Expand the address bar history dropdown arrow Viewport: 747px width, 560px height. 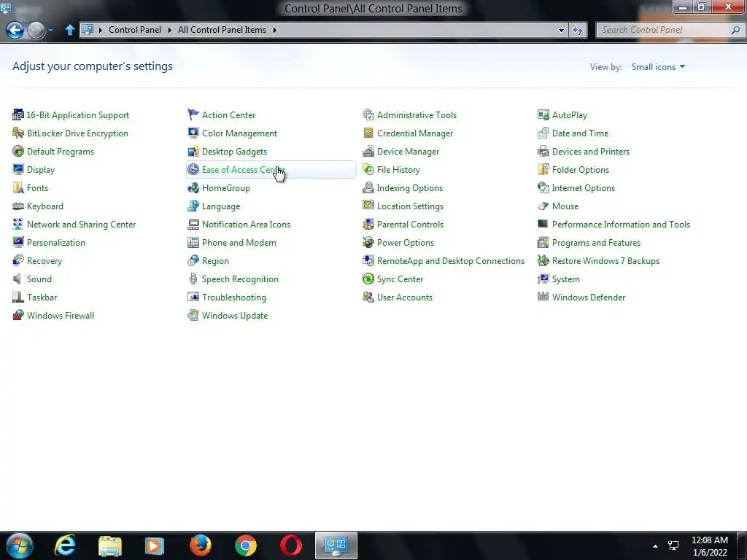(561, 30)
